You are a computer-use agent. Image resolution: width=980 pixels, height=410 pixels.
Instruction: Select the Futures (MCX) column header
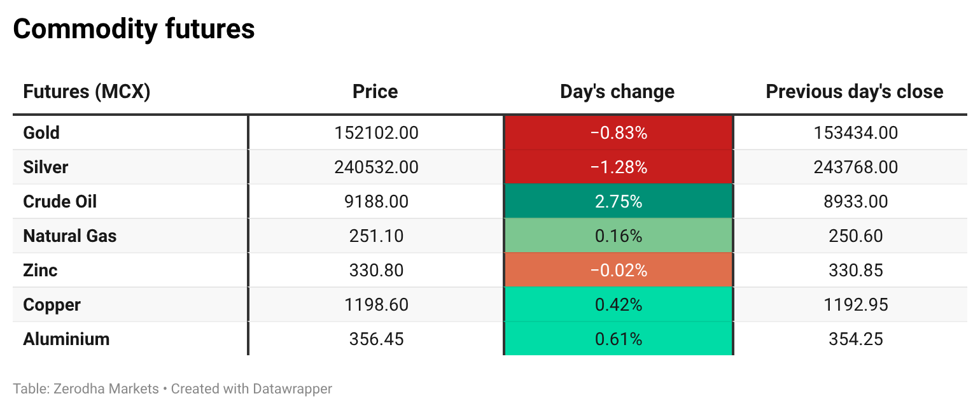[87, 92]
